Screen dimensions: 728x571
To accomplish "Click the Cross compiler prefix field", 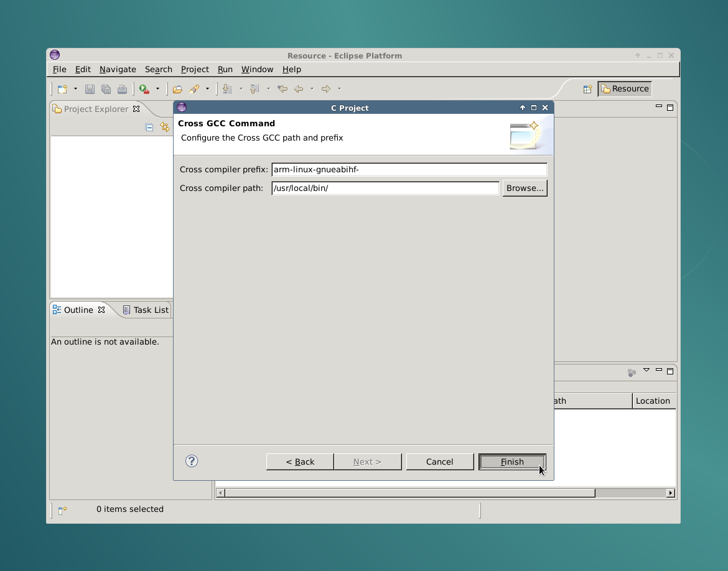I will [409, 169].
